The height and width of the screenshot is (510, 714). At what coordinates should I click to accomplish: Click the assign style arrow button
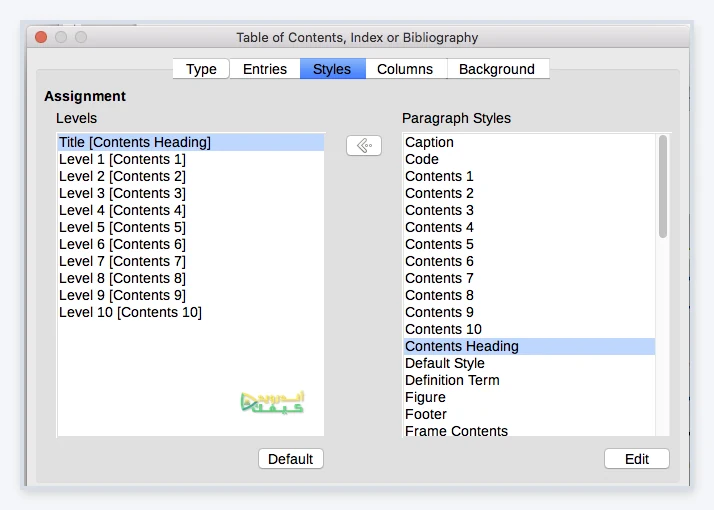(x=364, y=146)
